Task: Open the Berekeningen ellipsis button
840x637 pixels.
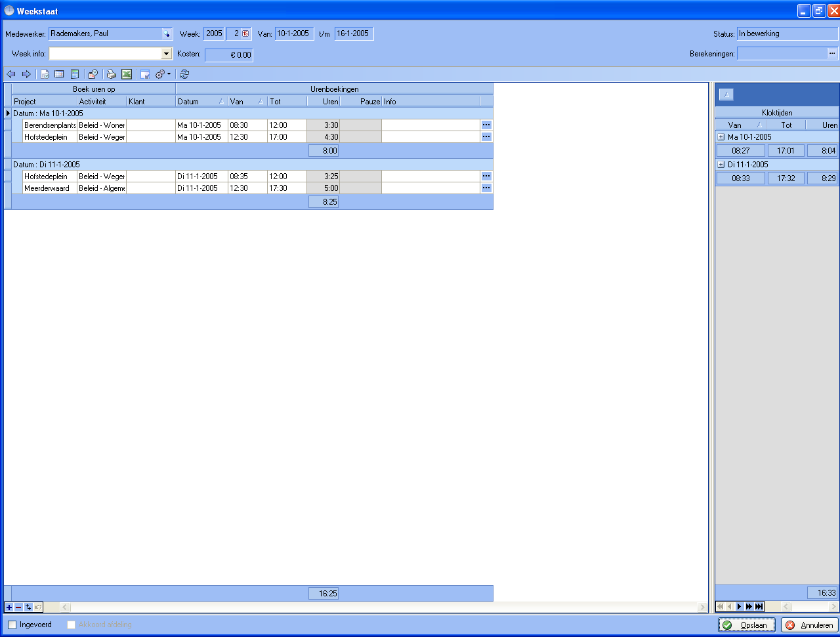Action: 833,53
